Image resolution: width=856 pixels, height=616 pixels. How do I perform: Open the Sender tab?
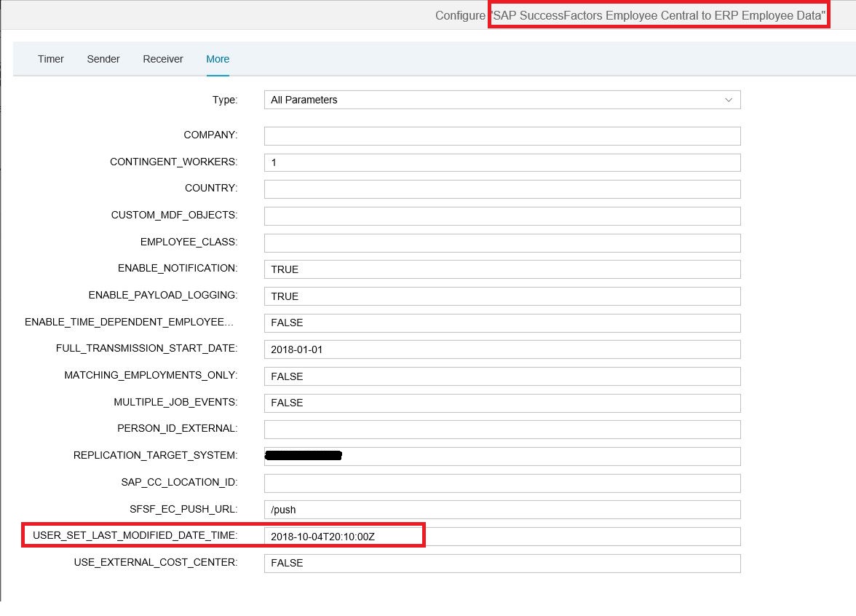coord(103,59)
